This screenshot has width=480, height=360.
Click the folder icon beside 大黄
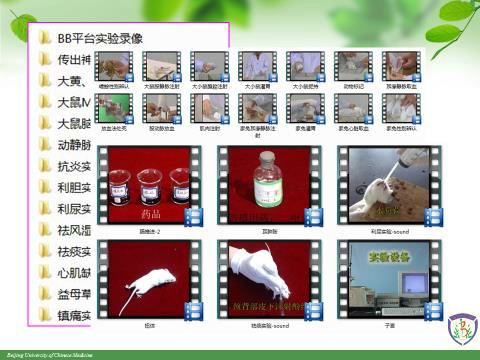tap(45, 81)
